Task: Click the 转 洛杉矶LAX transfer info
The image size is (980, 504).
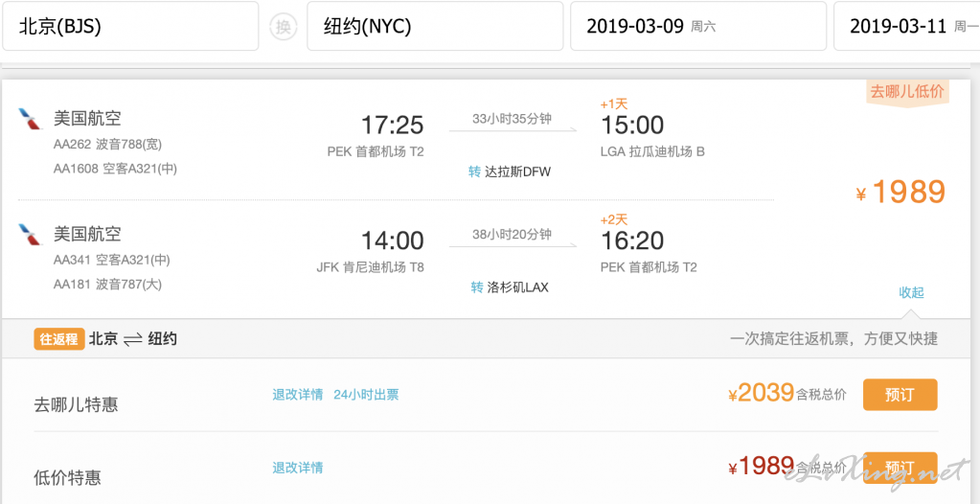Action: 510,287
